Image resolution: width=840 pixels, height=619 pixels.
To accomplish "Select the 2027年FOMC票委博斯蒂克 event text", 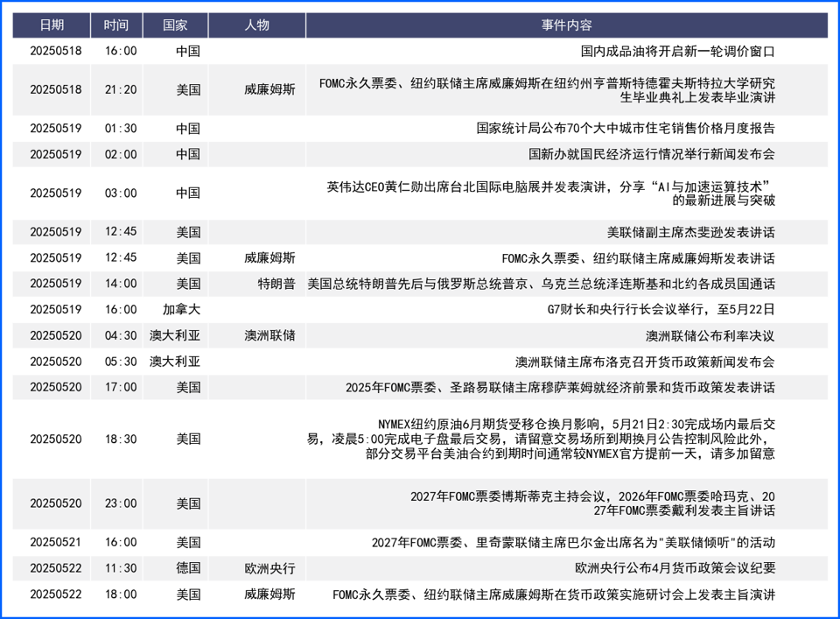I will [592, 503].
